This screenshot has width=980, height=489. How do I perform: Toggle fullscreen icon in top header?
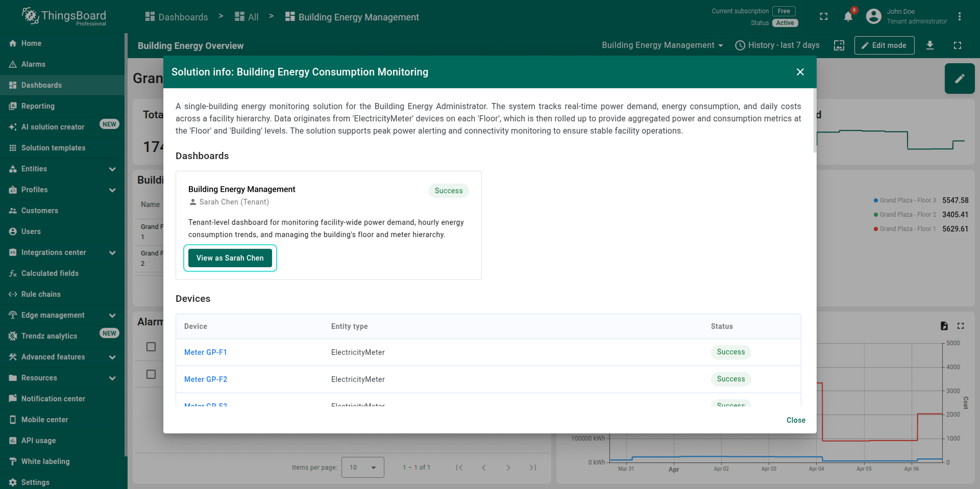click(x=823, y=17)
